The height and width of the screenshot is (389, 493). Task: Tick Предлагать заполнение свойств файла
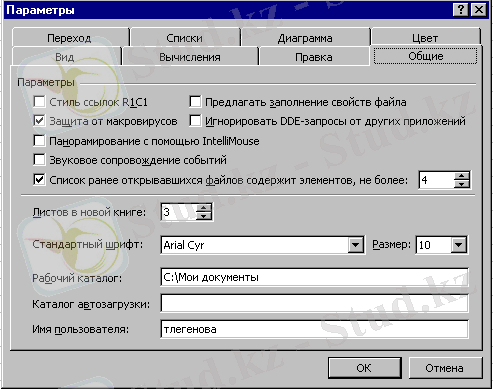[x=195, y=101]
